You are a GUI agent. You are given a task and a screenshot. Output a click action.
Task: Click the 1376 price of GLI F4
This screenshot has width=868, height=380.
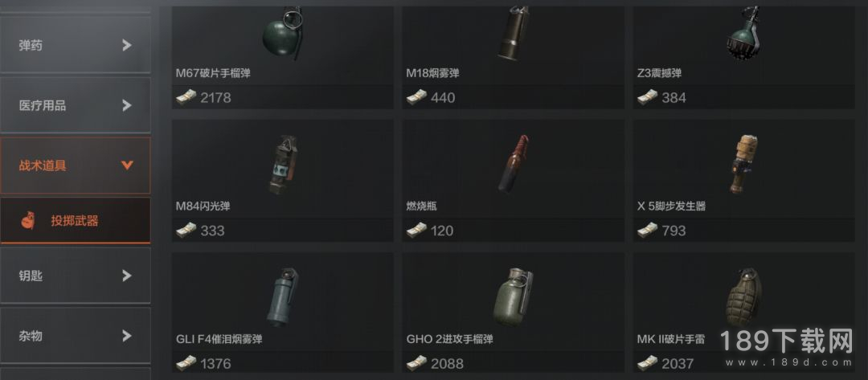(x=215, y=364)
